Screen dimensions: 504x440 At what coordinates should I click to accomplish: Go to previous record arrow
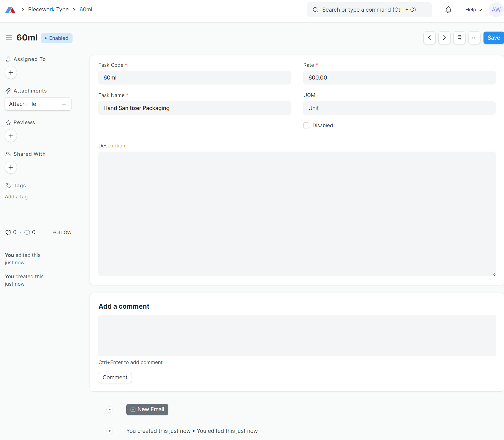429,38
